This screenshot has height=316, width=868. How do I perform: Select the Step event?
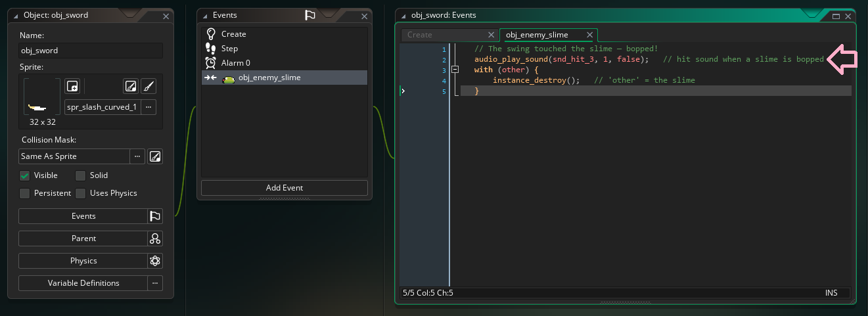[284, 49]
